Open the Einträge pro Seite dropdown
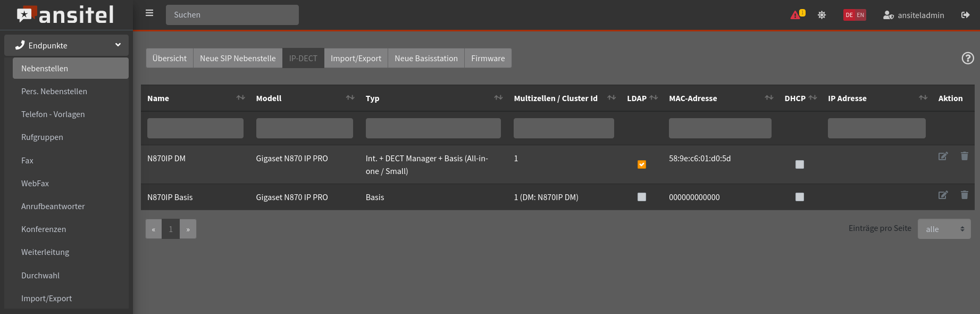 click(x=944, y=229)
